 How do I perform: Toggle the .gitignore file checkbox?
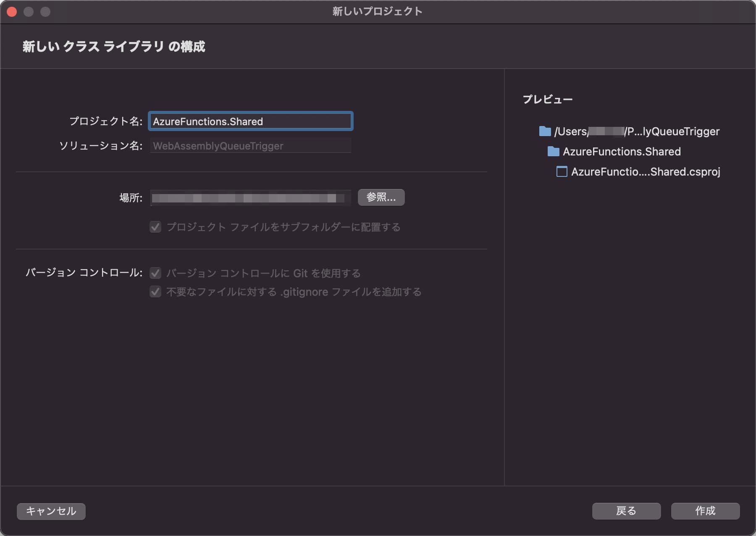pos(155,292)
